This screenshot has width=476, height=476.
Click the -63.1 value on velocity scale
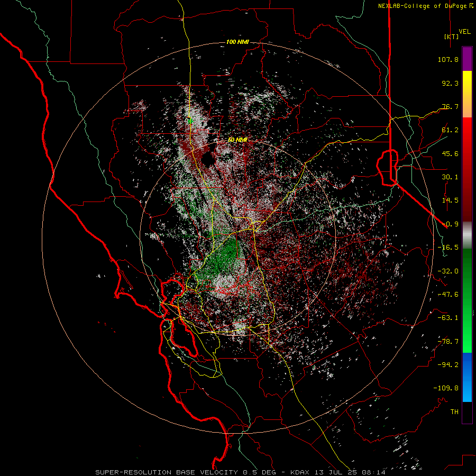pyautogui.click(x=448, y=318)
